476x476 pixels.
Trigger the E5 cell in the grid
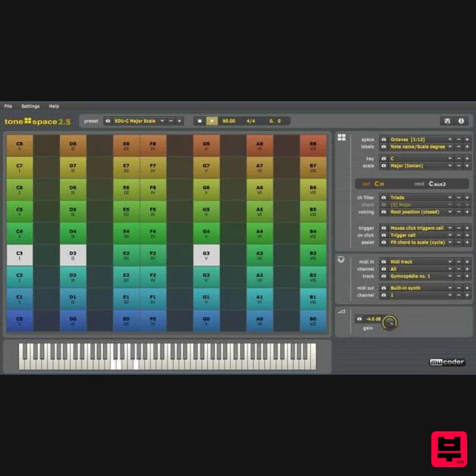pyautogui.click(x=126, y=211)
